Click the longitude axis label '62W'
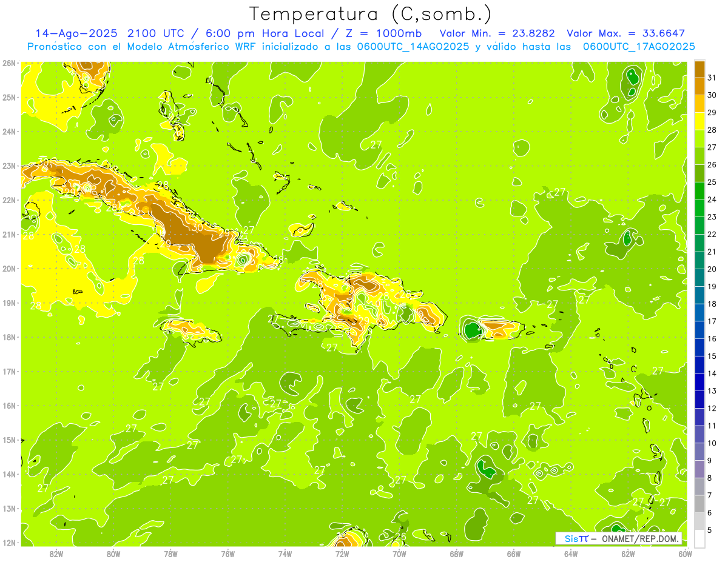The height and width of the screenshot is (562, 728). click(628, 554)
